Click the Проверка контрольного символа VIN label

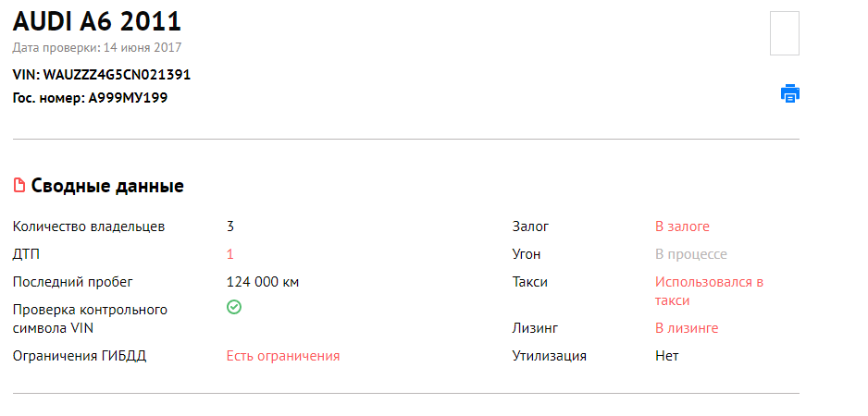(x=91, y=319)
